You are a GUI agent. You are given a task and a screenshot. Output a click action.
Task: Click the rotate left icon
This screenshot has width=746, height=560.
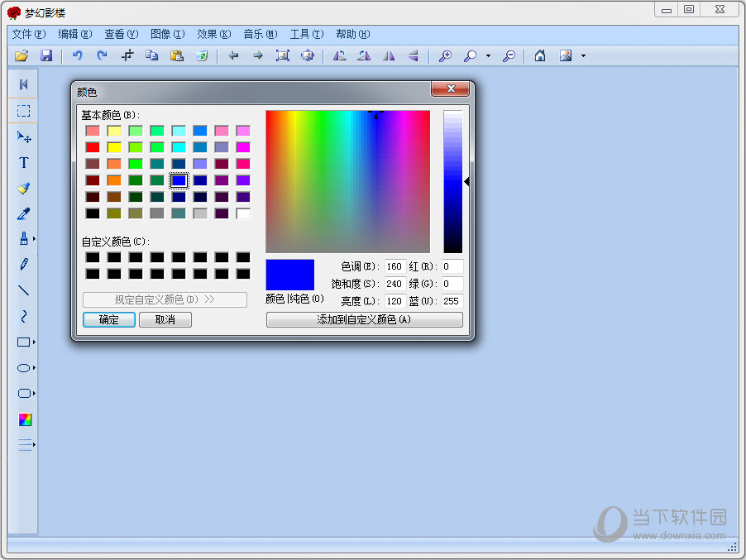pyautogui.click(x=340, y=55)
